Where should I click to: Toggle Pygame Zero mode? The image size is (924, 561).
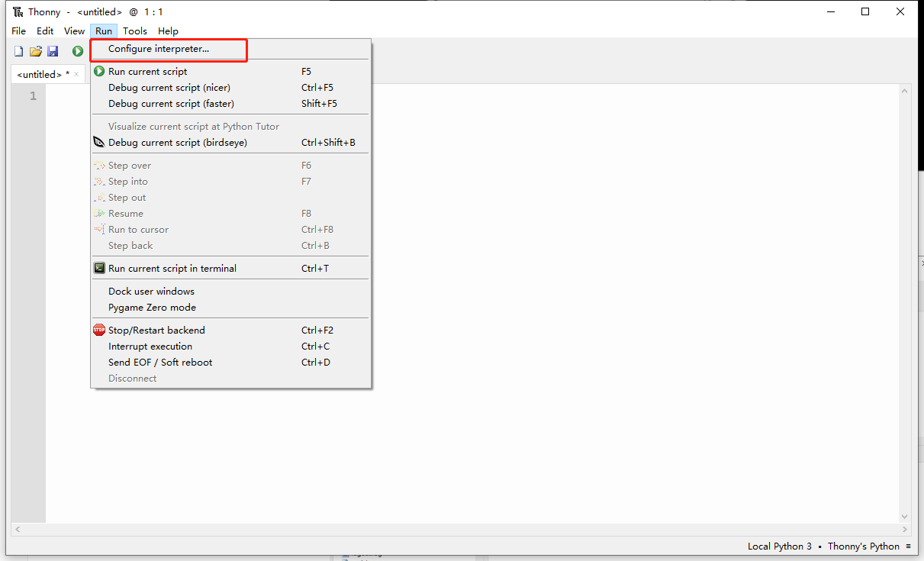(x=230, y=308)
